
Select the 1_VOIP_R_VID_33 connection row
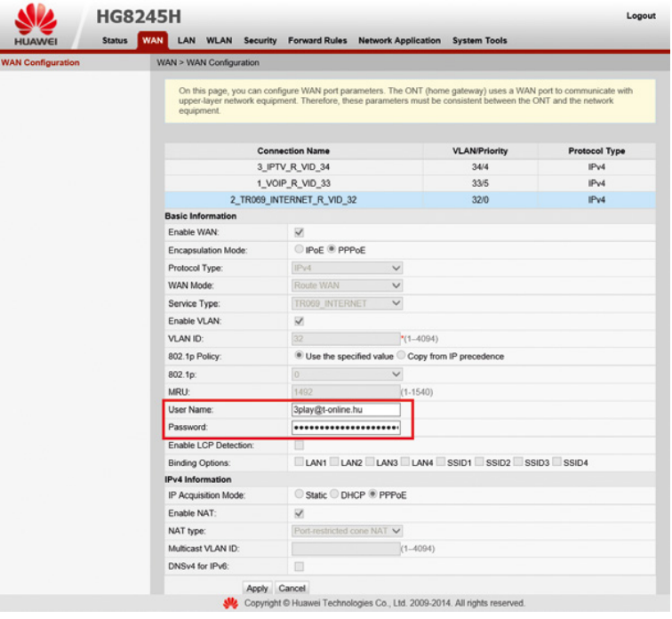click(x=410, y=183)
